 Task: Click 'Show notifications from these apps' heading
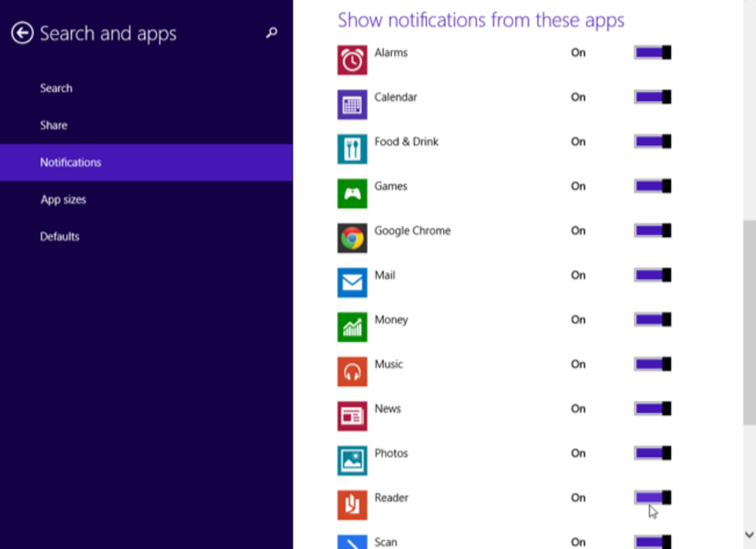coord(481,20)
